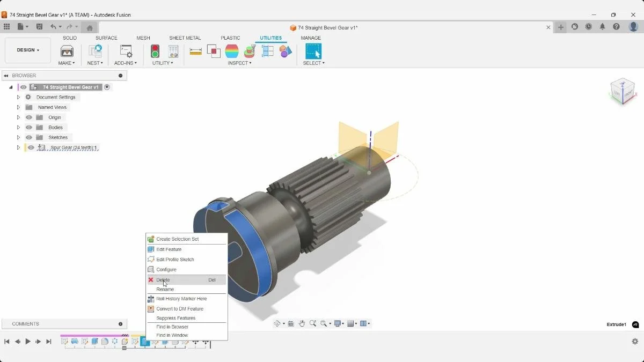Open the MAKE dropdown menu
This screenshot has width=644, height=362.
(67, 63)
